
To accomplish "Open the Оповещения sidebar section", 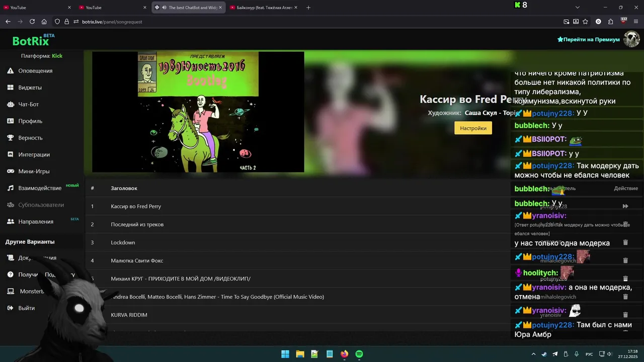I will coord(30,71).
